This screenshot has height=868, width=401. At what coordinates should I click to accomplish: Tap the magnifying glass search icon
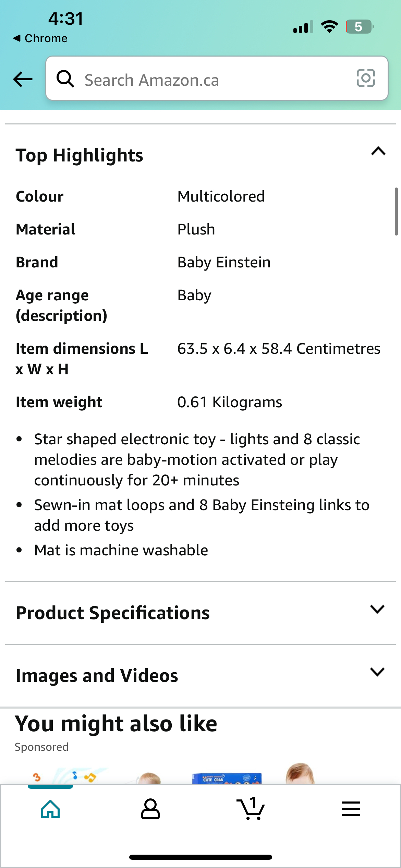pyautogui.click(x=65, y=79)
